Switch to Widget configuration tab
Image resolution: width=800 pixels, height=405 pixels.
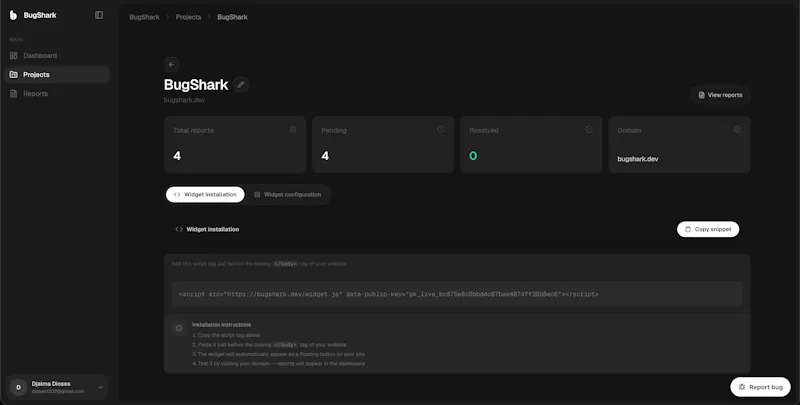pyautogui.click(x=288, y=194)
